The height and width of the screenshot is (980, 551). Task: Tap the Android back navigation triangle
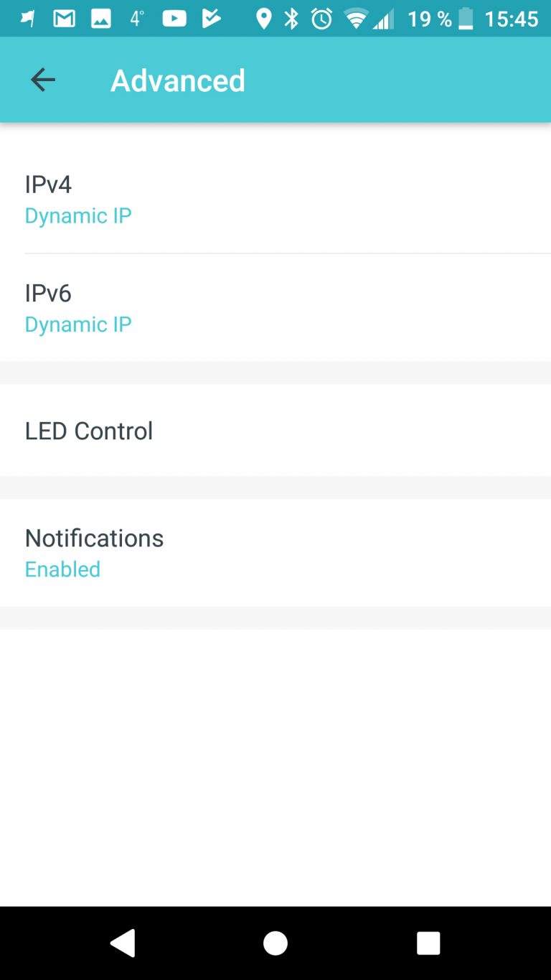pos(123,943)
